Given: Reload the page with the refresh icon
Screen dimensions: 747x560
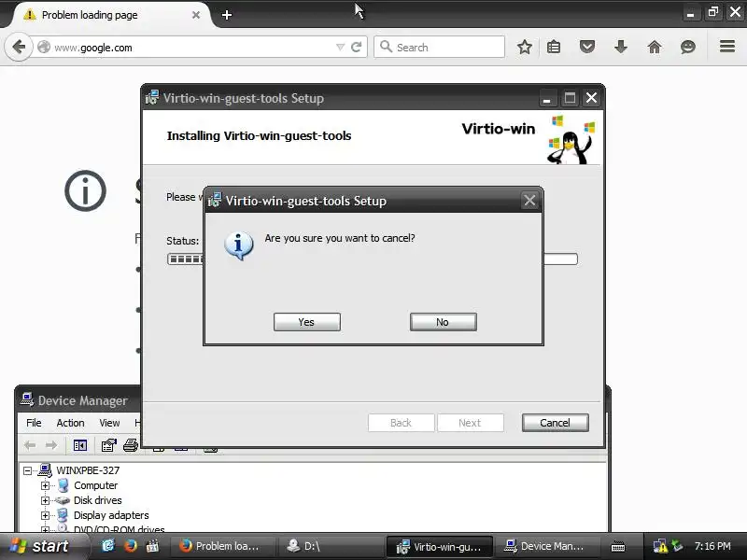Looking at the screenshot, I should pyautogui.click(x=356, y=48).
